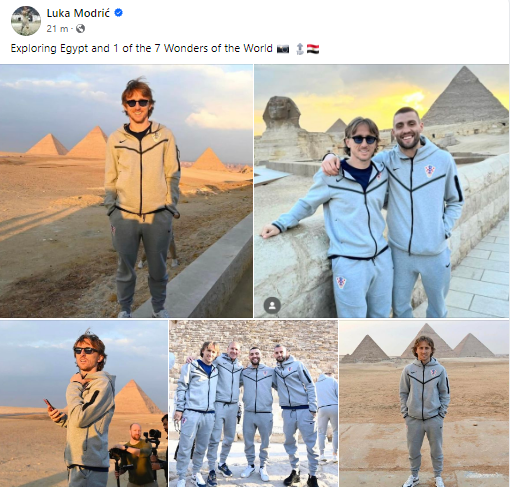Click the cameraman in the green shirt
This screenshot has height=487, width=510.
point(136,454)
